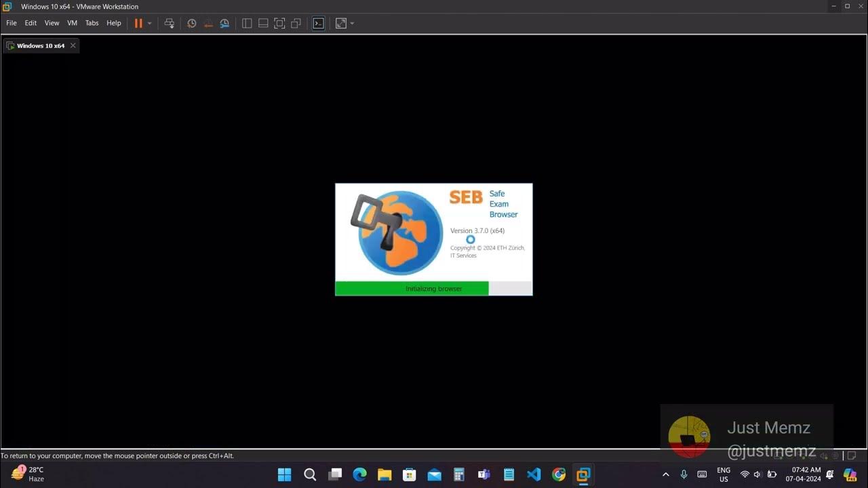Viewport: 868px width, 488px height.
Task: Click the Version 3.7.0 (x64) text
Action: click(x=477, y=230)
